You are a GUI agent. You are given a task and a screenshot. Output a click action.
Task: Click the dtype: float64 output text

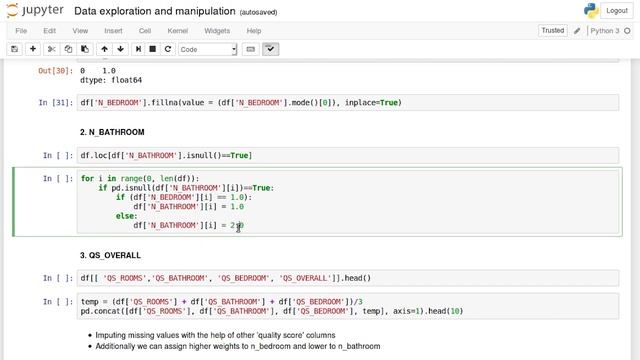pos(111,80)
